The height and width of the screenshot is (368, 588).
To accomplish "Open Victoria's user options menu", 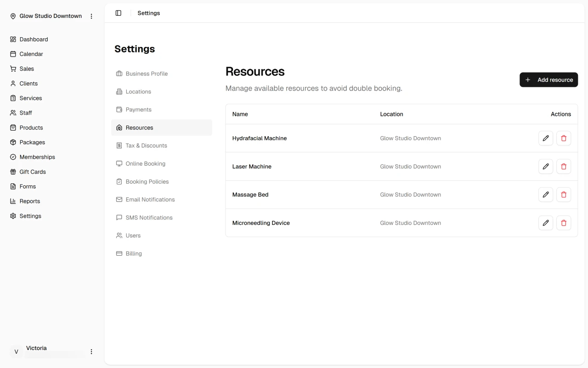I will 91,351.
